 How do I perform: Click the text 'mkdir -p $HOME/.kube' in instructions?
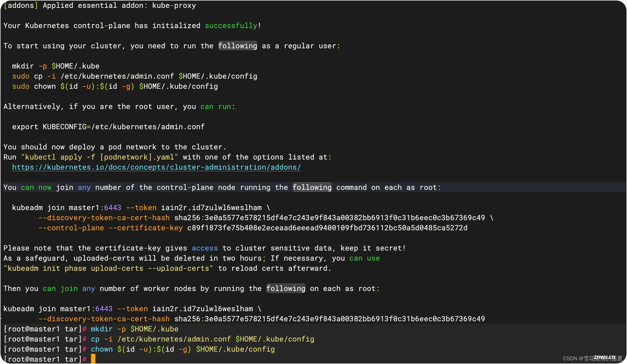click(x=56, y=66)
